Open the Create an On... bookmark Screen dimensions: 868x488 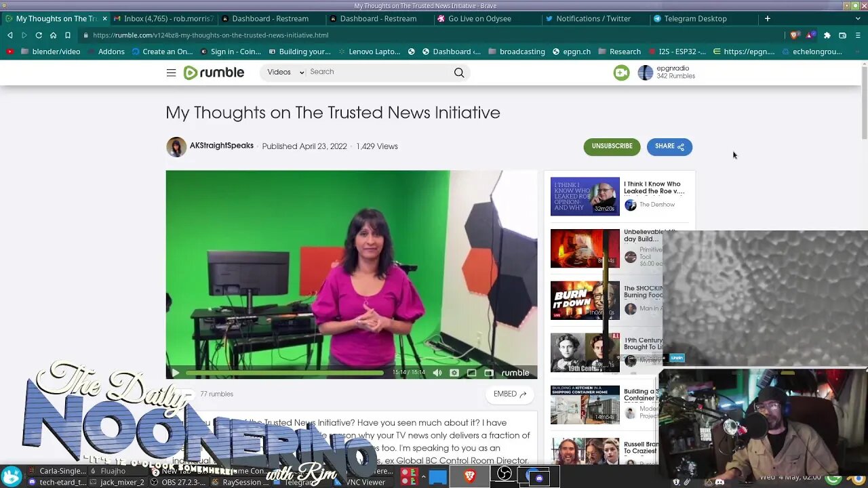163,52
